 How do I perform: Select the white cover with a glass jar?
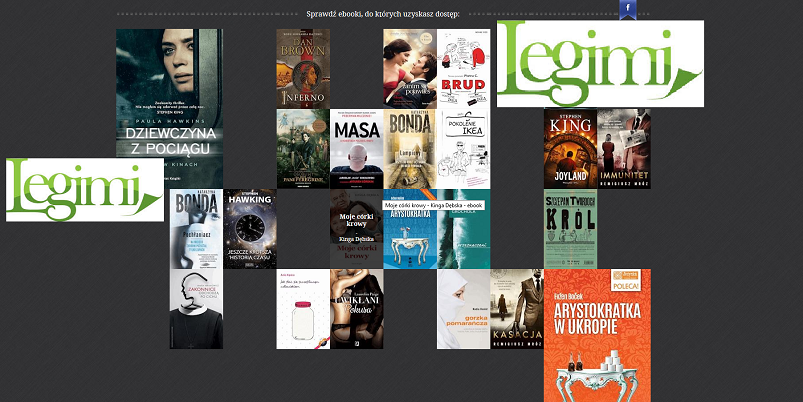(303, 309)
